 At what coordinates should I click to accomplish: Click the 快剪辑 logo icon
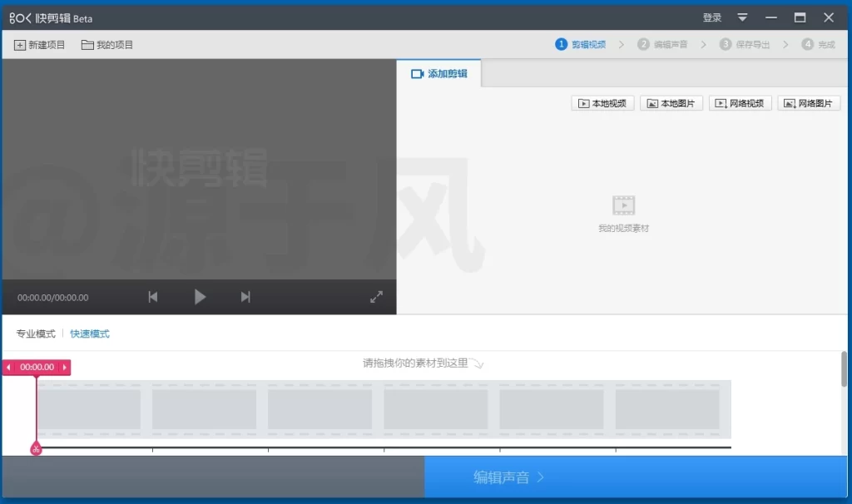click(20, 18)
